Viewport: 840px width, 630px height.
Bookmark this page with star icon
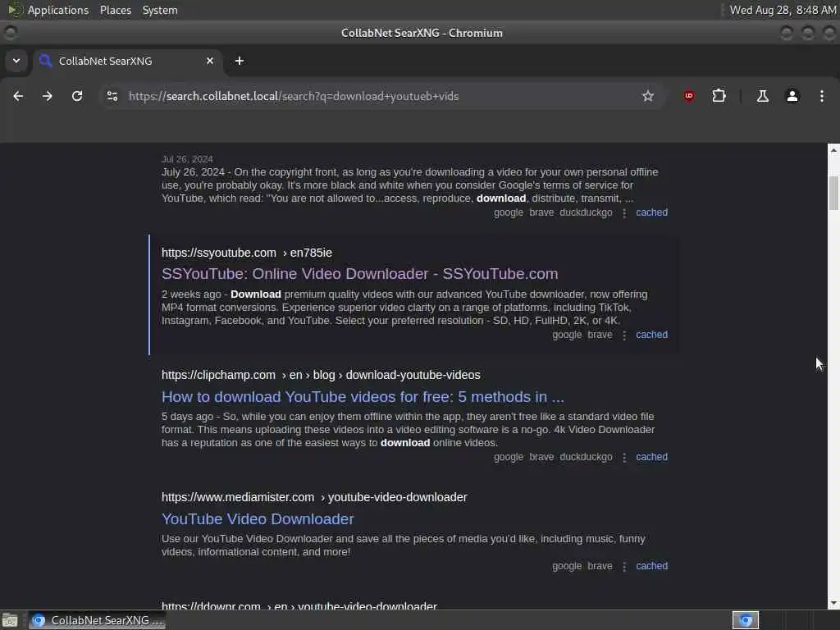[648, 96]
